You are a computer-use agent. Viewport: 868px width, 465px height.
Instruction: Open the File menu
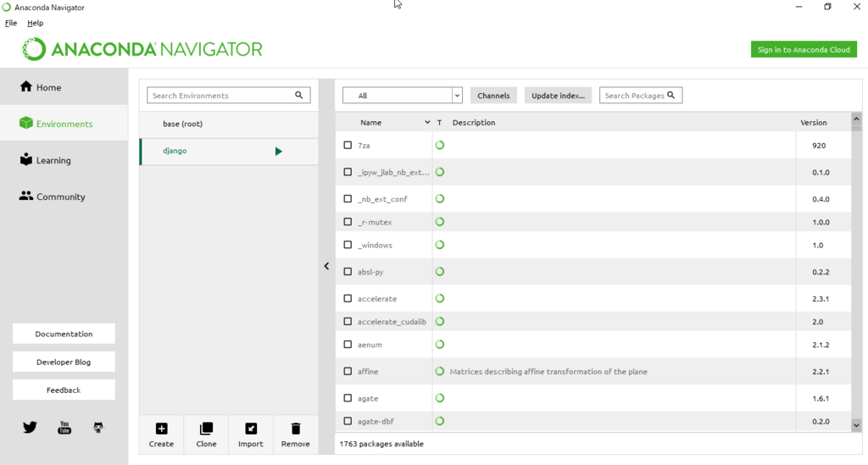[x=11, y=23]
